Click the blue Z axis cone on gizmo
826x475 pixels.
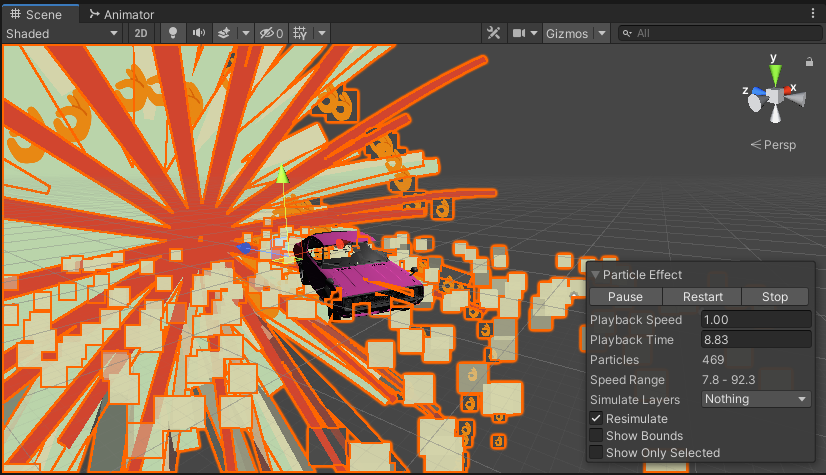tap(759, 92)
